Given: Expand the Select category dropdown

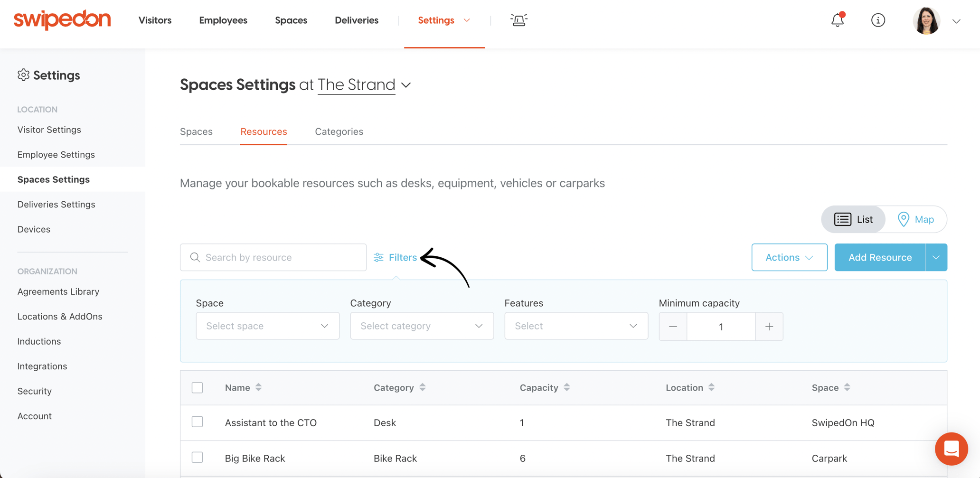Looking at the screenshot, I should click(x=422, y=326).
